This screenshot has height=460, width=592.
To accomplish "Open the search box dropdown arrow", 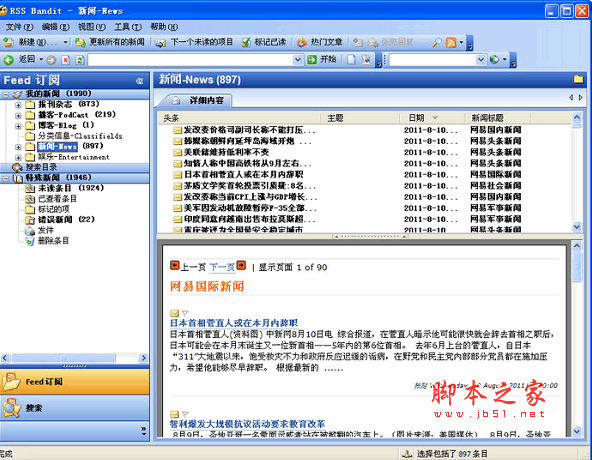I will pyautogui.click(x=481, y=60).
